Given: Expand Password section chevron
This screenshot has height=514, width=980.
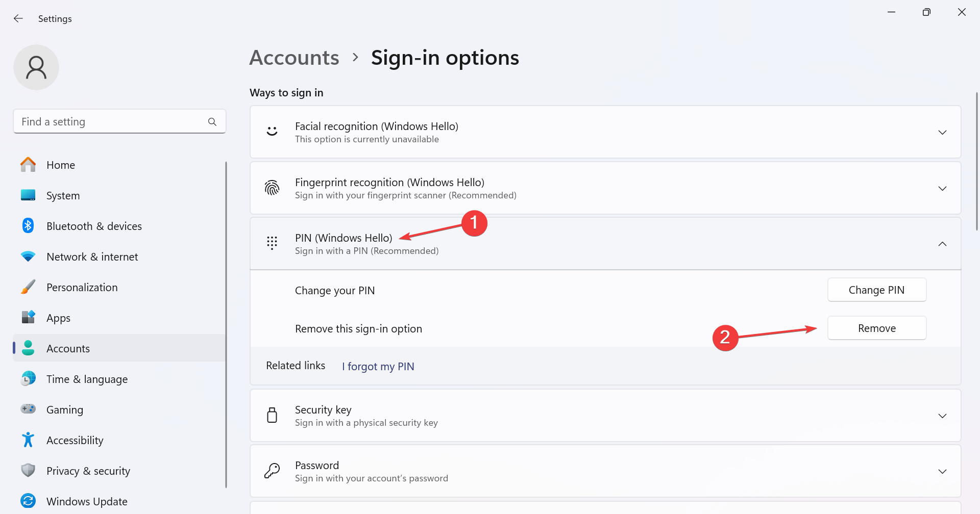Looking at the screenshot, I should pos(942,472).
